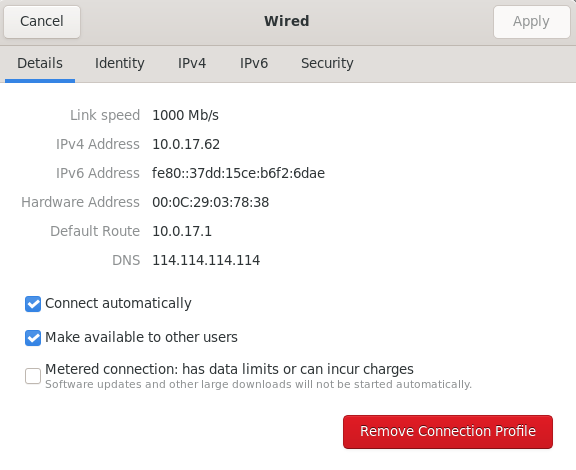Click the Hardware Address value
The height and width of the screenshot is (470, 576).
click(210, 202)
